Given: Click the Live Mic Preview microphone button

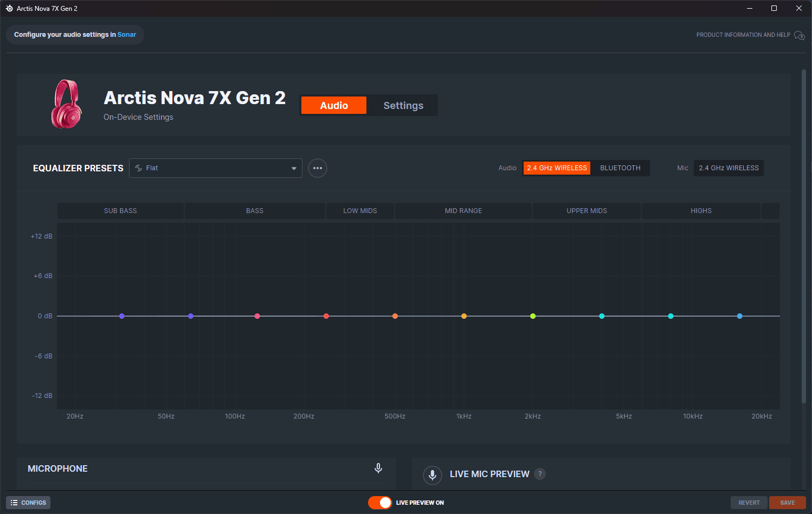Looking at the screenshot, I should click(432, 475).
